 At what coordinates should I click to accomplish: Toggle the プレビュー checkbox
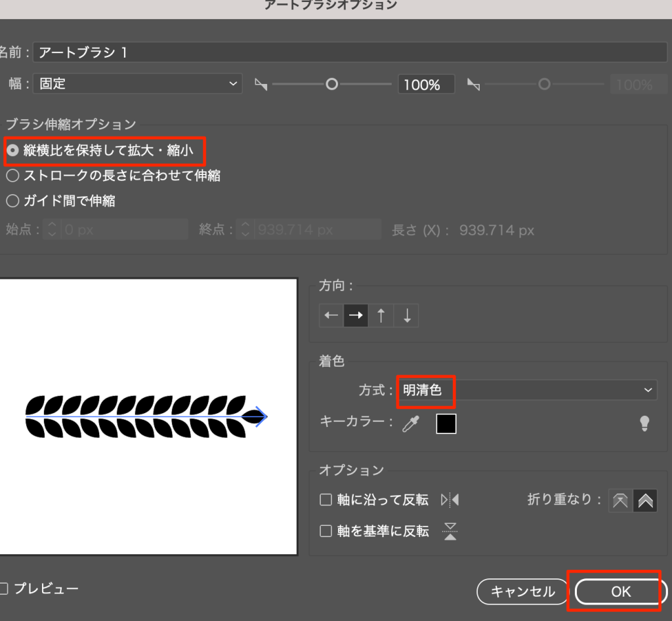[4, 588]
